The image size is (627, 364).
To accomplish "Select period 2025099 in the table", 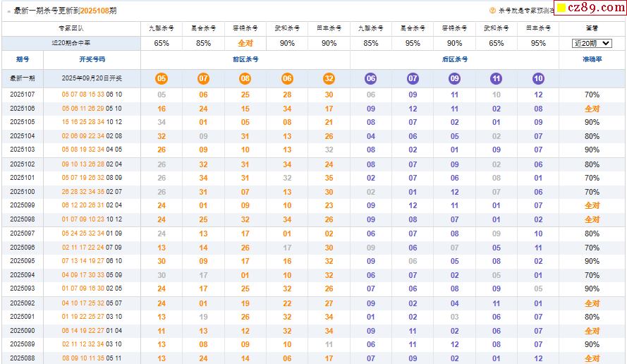I will pos(23,205).
